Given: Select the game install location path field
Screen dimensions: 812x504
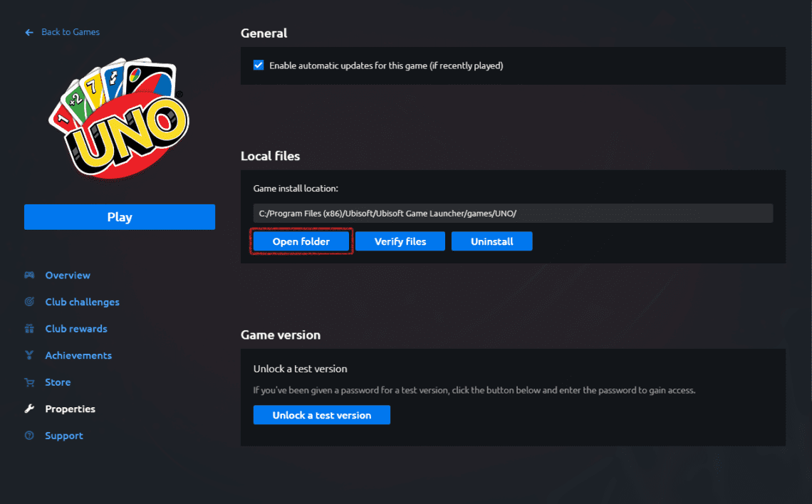Looking at the screenshot, I should (x=513, y=212).
